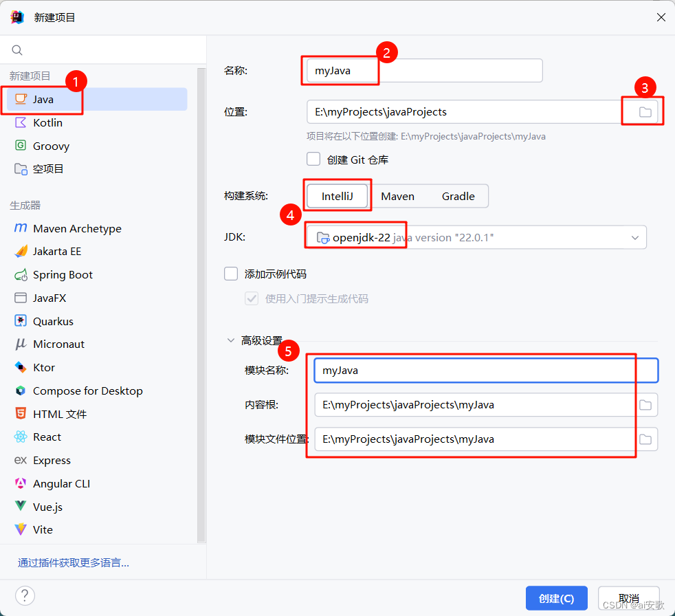
Task: Choose the Spring Boot generator icon
Action: 21,274
